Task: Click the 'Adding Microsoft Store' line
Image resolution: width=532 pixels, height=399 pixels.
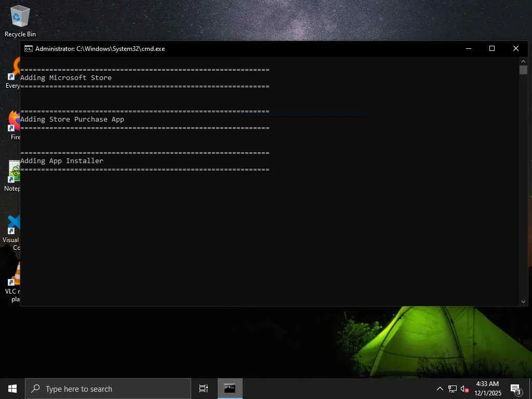Action: pos(66,78)
